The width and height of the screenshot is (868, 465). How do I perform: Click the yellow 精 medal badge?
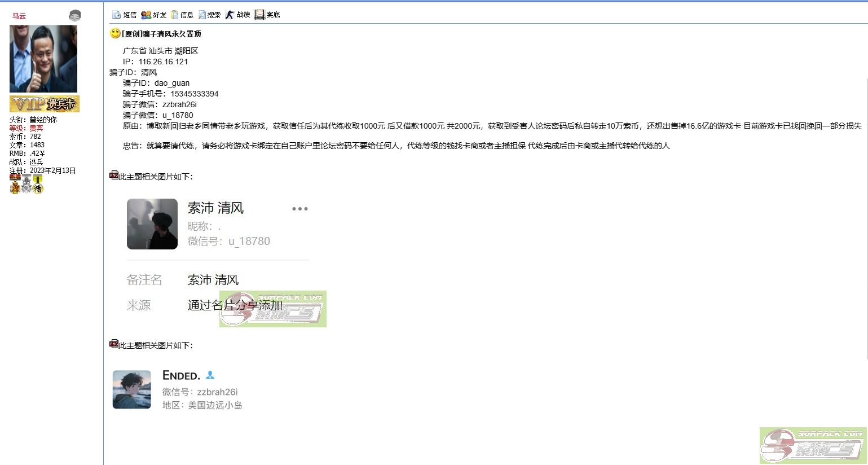(38, 184)
